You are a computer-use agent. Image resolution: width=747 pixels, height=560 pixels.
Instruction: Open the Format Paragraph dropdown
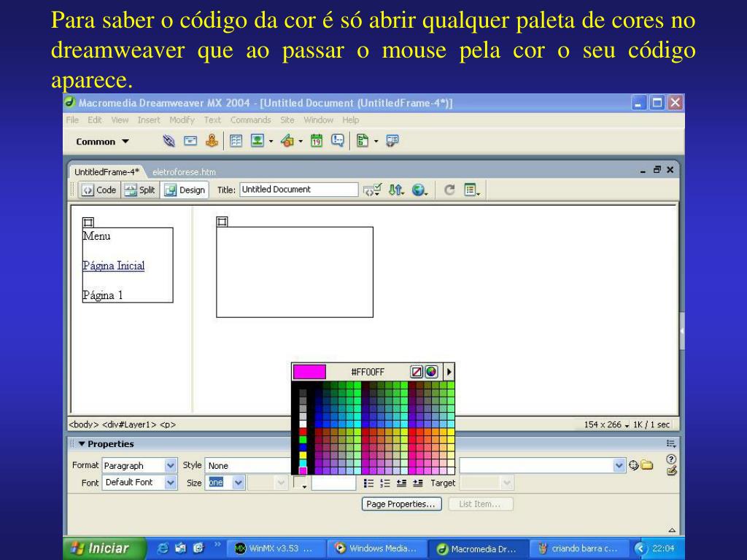(170, 465)
